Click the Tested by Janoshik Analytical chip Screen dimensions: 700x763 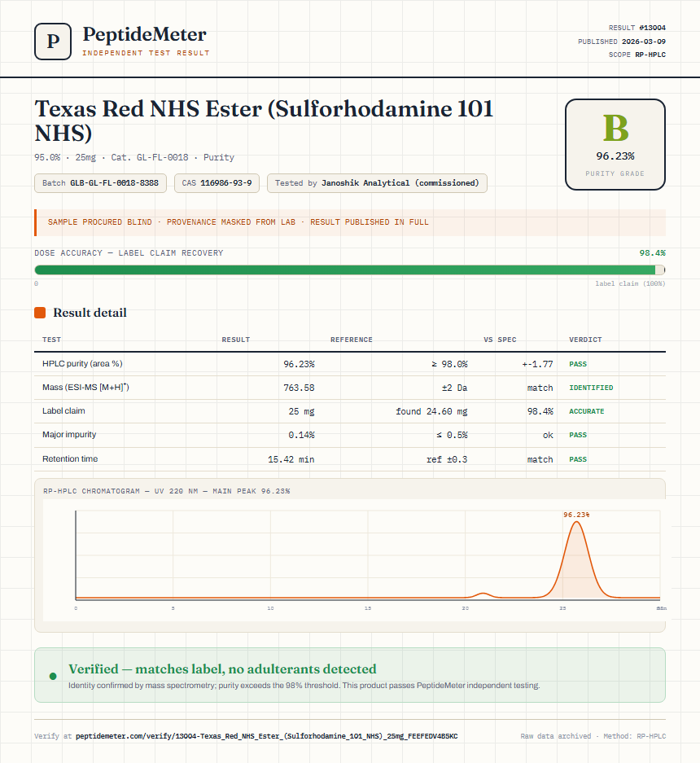point(377,183)
